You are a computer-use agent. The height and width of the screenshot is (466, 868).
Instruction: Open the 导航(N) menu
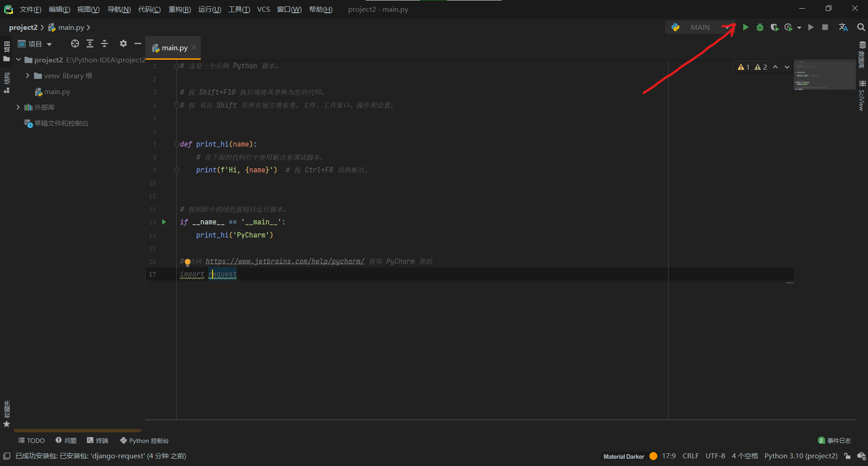tap(119, 10)
